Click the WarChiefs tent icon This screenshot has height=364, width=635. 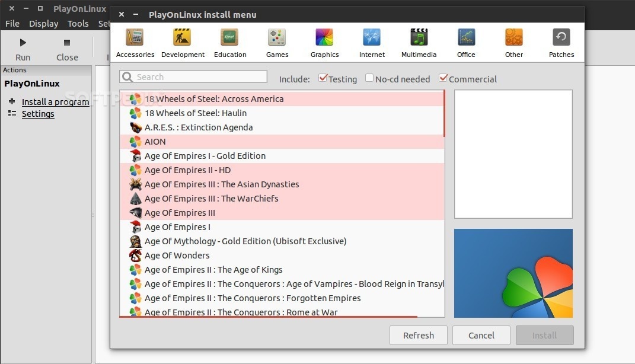coord(135,199)
